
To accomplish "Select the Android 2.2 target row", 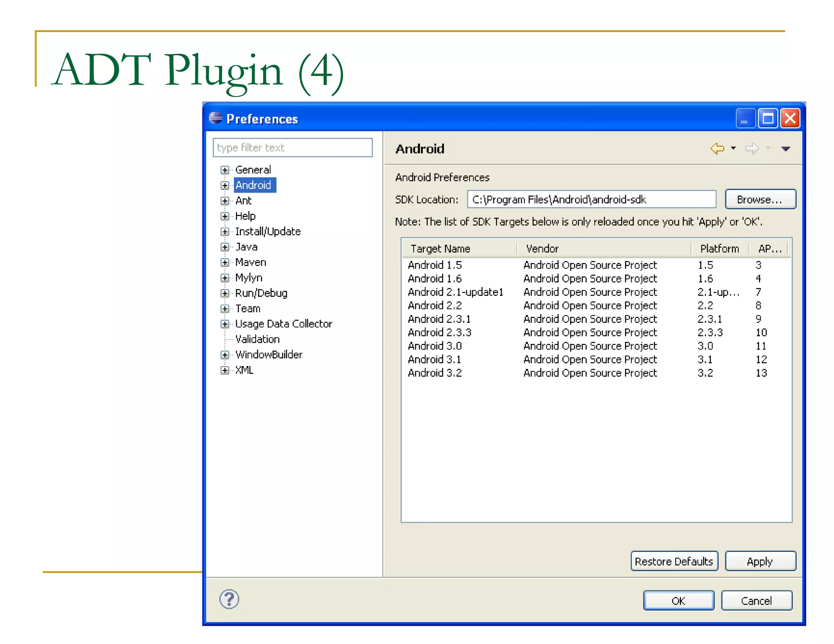I will point(596,305).
